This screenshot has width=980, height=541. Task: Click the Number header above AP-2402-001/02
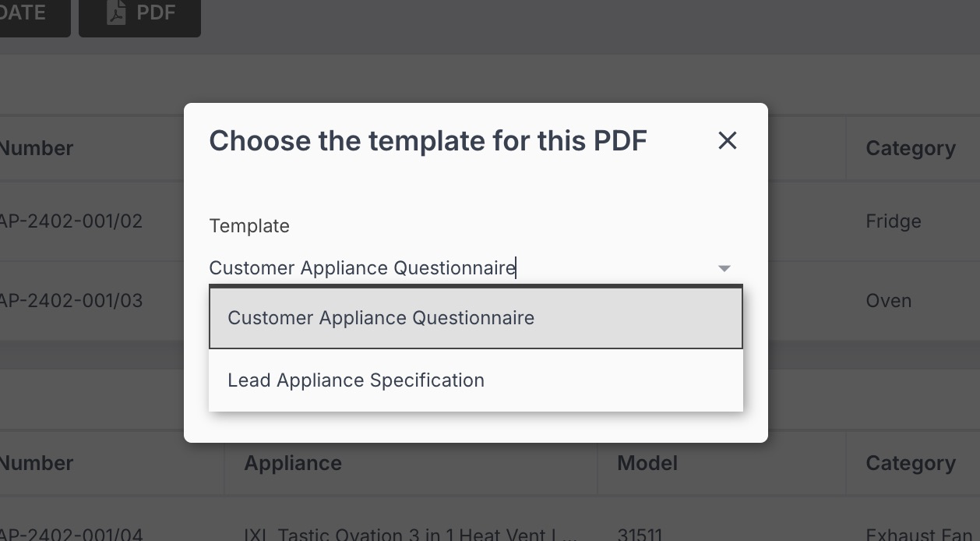pyautogui.click(x=37, y=148)
